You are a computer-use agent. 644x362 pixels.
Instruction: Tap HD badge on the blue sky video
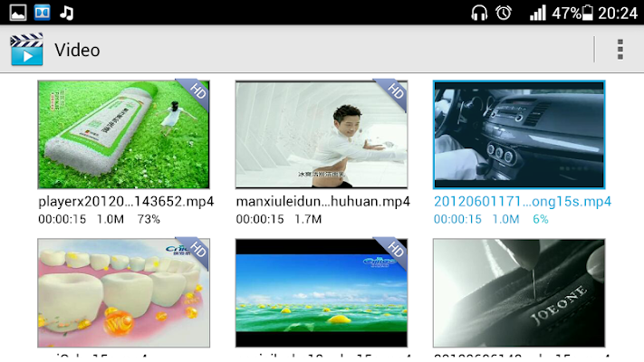pyautogui.click(x=394, y=251)
